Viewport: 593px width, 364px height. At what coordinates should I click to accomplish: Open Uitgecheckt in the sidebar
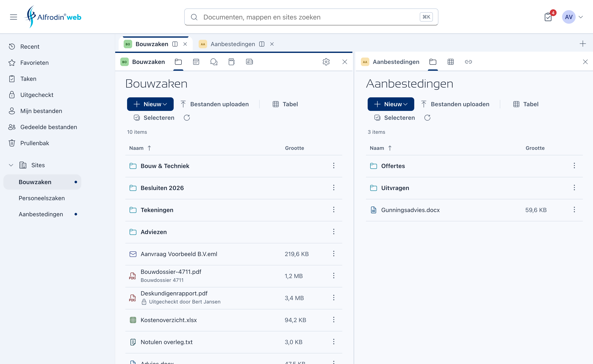click(37, 95)
